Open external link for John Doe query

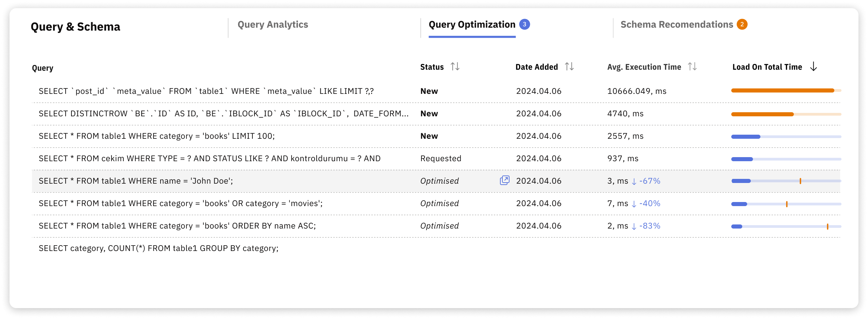[505, 180]
